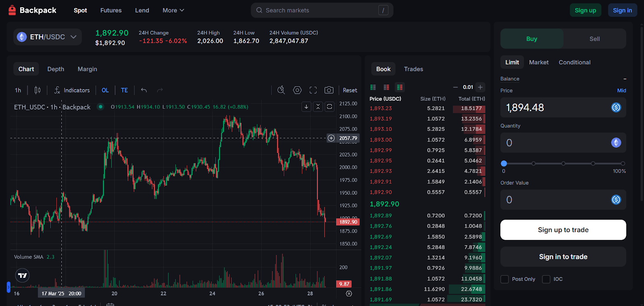Toggle the OL chart option
Viewport: 644px width, 306px height.
[x=105, y=90]
